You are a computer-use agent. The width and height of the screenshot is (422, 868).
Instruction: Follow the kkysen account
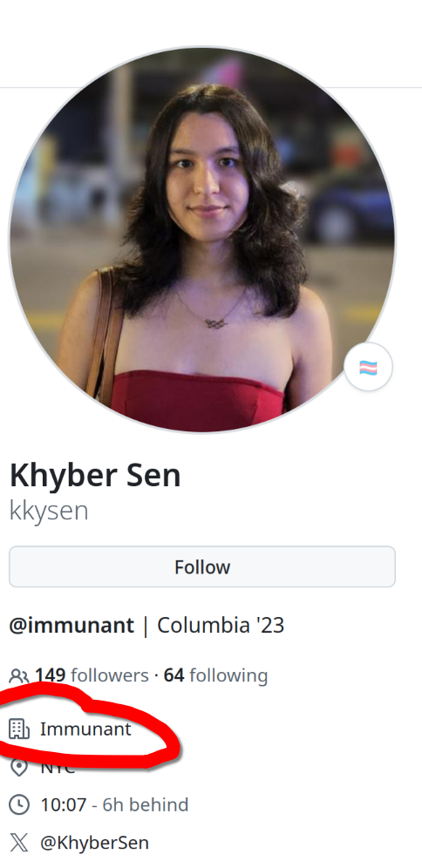tap(202, 566)
